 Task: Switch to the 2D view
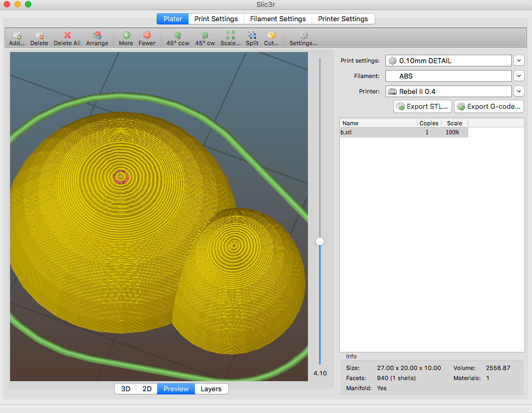click(x=147, y=389)
